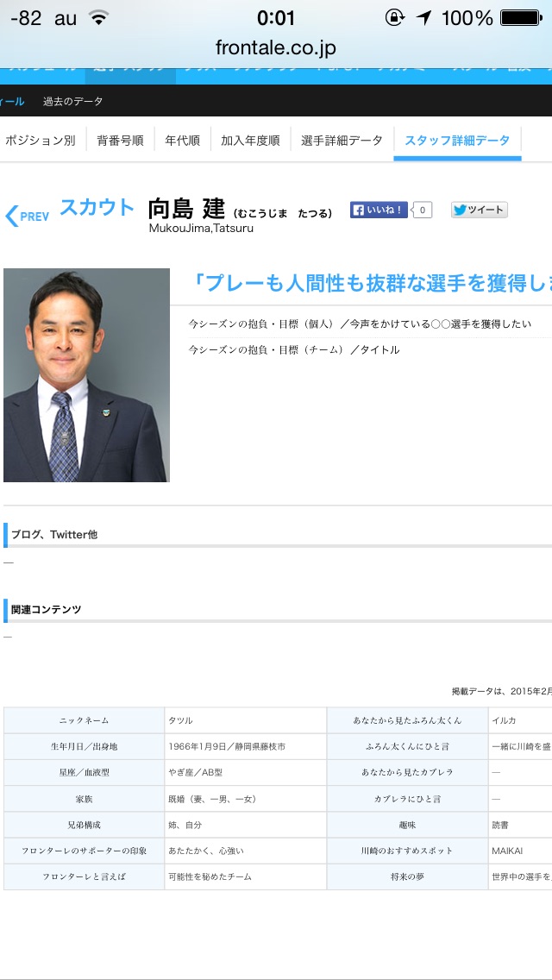Tap the ブログ、Twitter他 section heading

pyautogui.click(x=54, y=535)
